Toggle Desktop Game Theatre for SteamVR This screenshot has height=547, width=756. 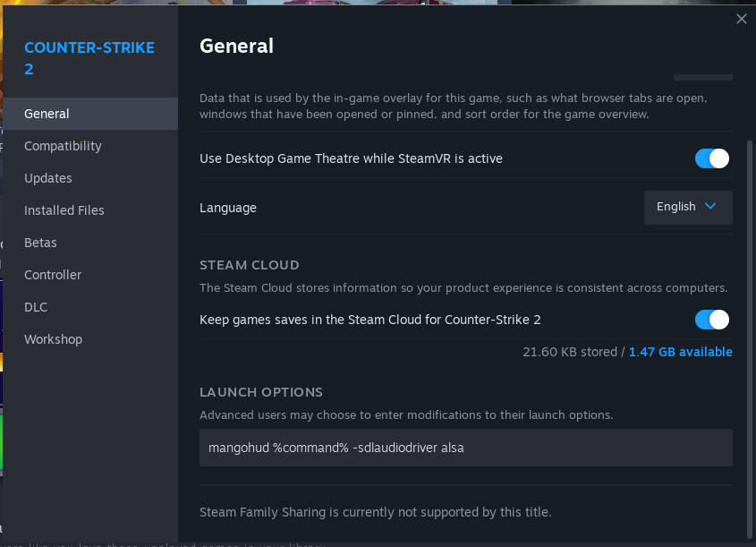point(711,158)
